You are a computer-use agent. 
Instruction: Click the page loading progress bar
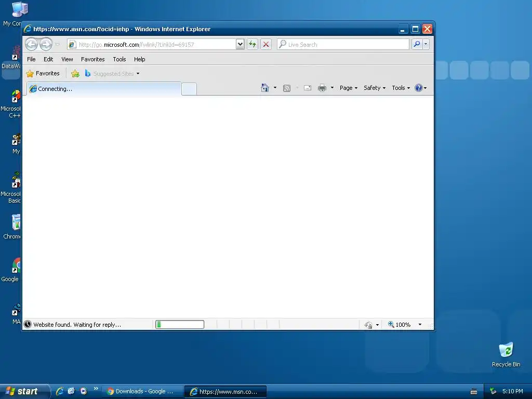(x=180, y=325)
